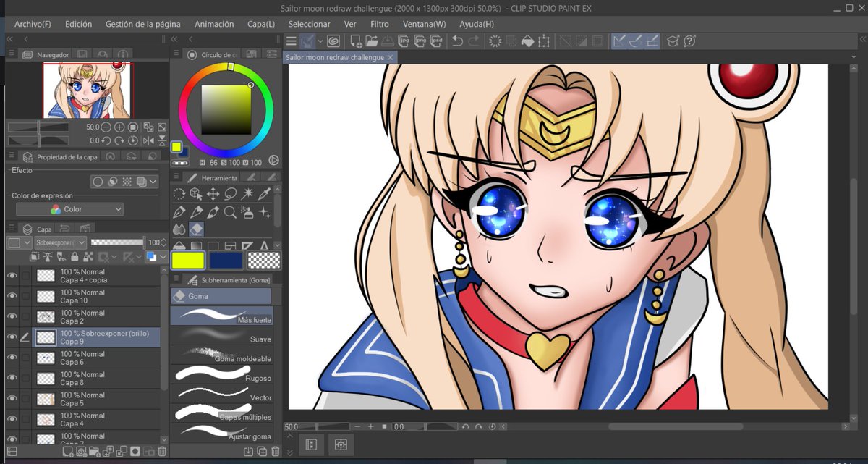The image size is (868, 464).
Task: Open dropdown arrow next to selected command bar tool
Action: pos(320,41)
